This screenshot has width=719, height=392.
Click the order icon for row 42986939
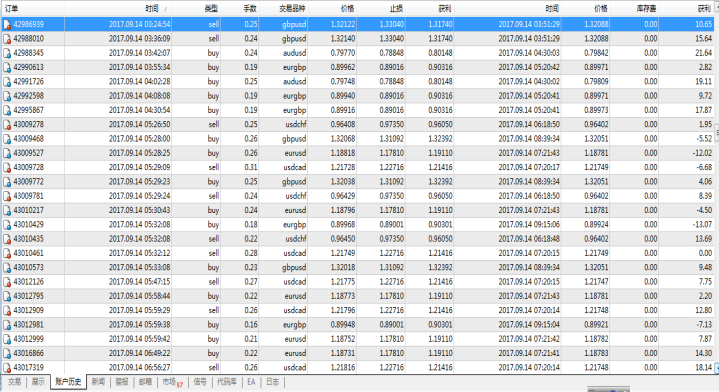(7, 25)
